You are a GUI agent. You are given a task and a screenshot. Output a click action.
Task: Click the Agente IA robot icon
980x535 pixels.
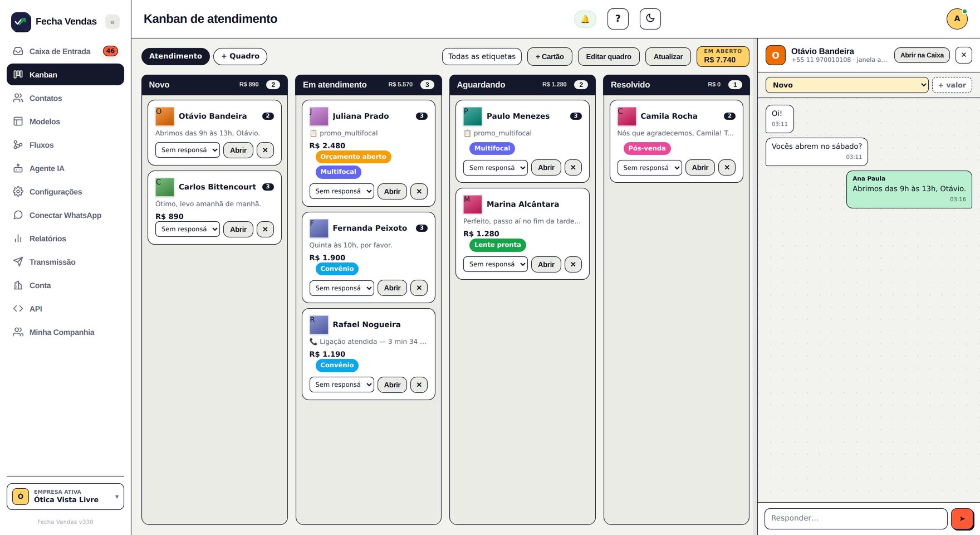coord(18,168)
